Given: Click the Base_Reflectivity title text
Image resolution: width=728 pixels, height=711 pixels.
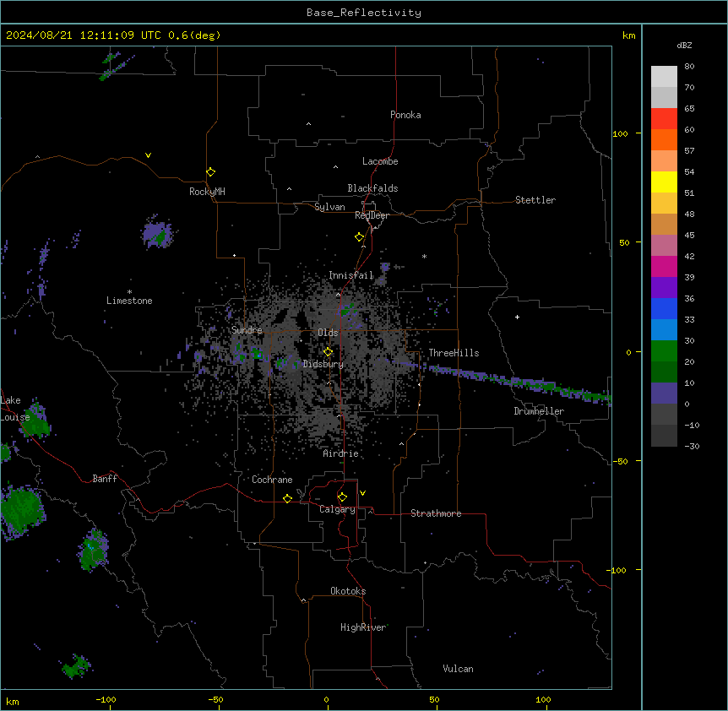Looking at the screenshot, I should 364,13.
